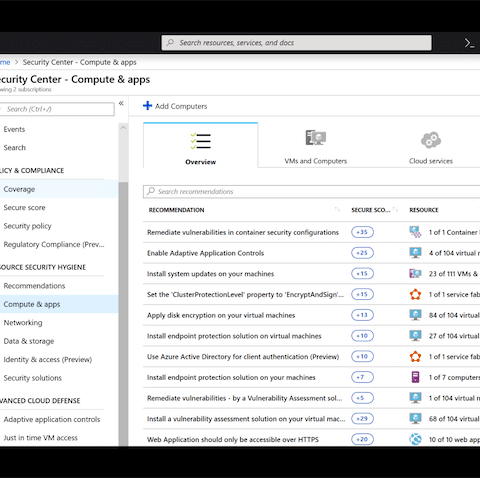Click VM icon beside 68 of 104 virtual
Screen dimensions: 480x478
pyautogui.click(x=415, y=419)
